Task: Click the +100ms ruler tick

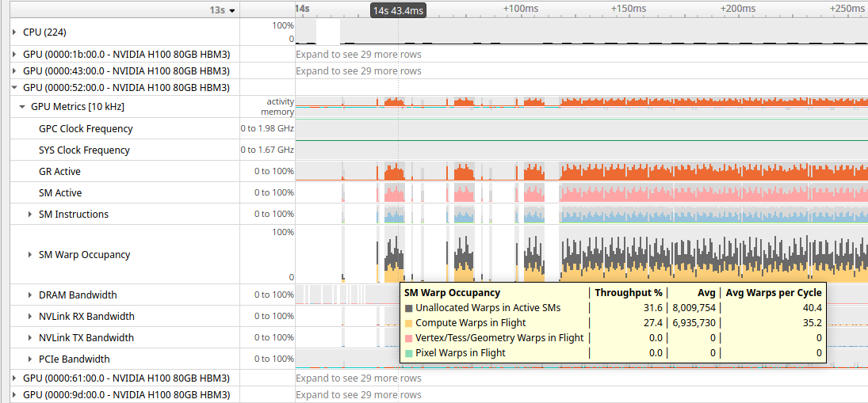Action: (520, 8)
